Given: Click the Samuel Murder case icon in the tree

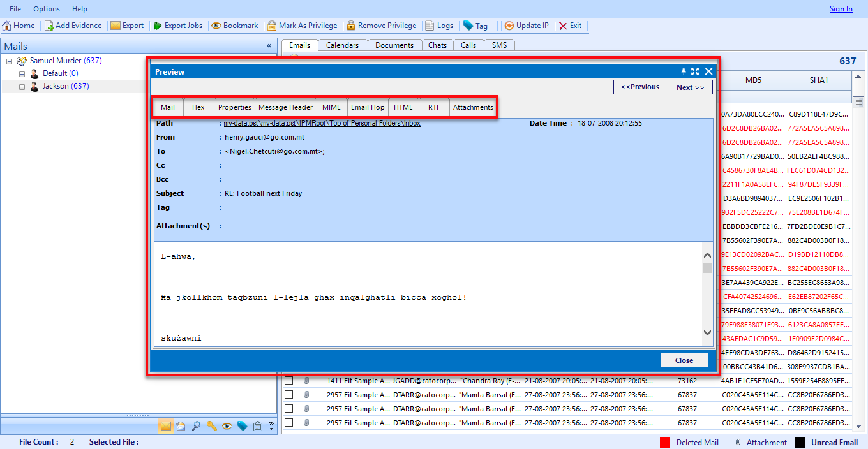Looking at the screenshot, I should click(22, 61).
